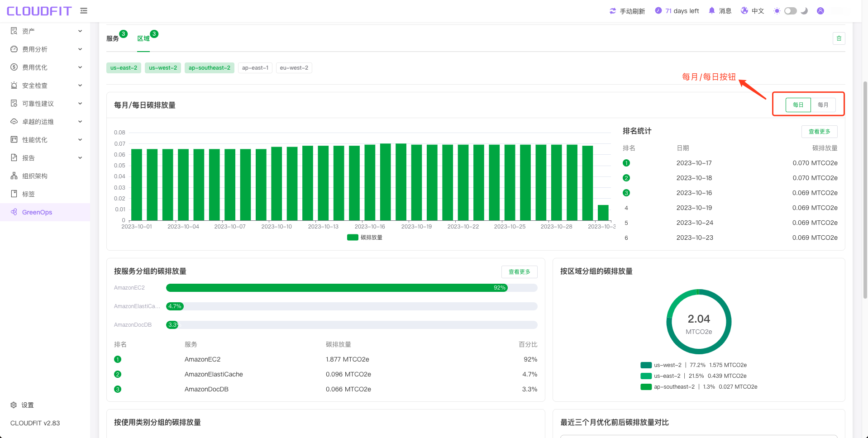Click the language globe icon

click(x=744, y=10)
